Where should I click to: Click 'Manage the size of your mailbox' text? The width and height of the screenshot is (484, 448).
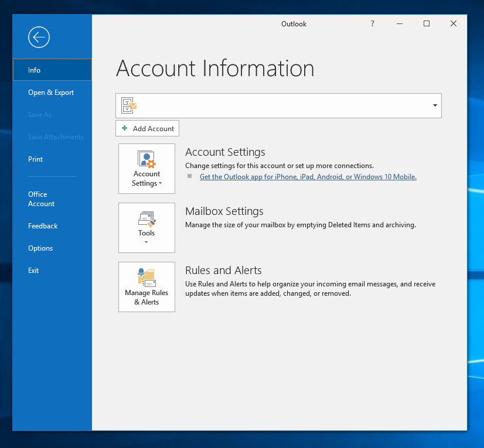[x=301, y=225]
